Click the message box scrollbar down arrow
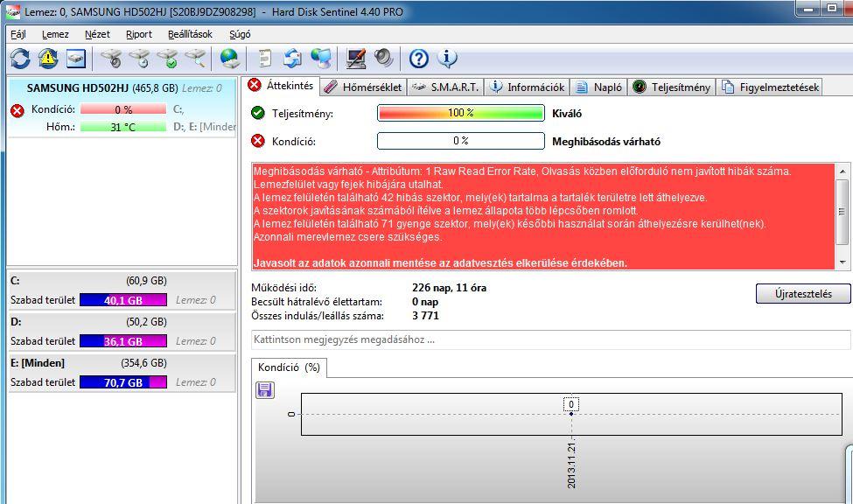The image size is (853, 504). point(843,262)
